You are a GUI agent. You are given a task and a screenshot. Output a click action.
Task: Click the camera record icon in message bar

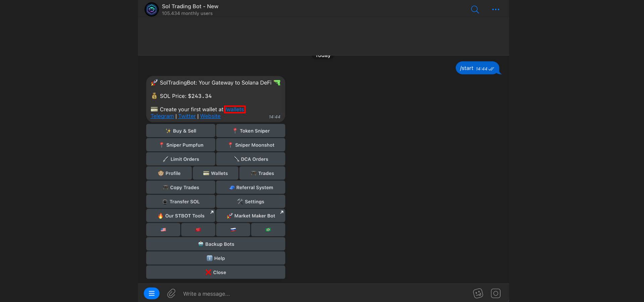click(x=496, y=293)
